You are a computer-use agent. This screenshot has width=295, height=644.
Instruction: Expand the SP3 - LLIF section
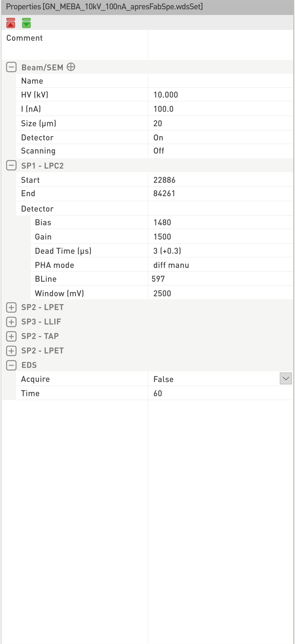click(x=11, y=322)
